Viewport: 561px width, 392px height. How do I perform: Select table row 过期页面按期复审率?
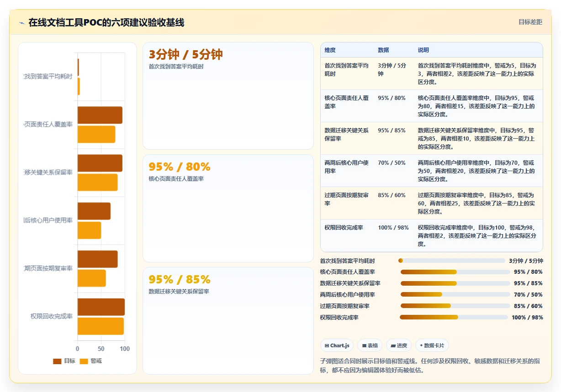point(432,203)
